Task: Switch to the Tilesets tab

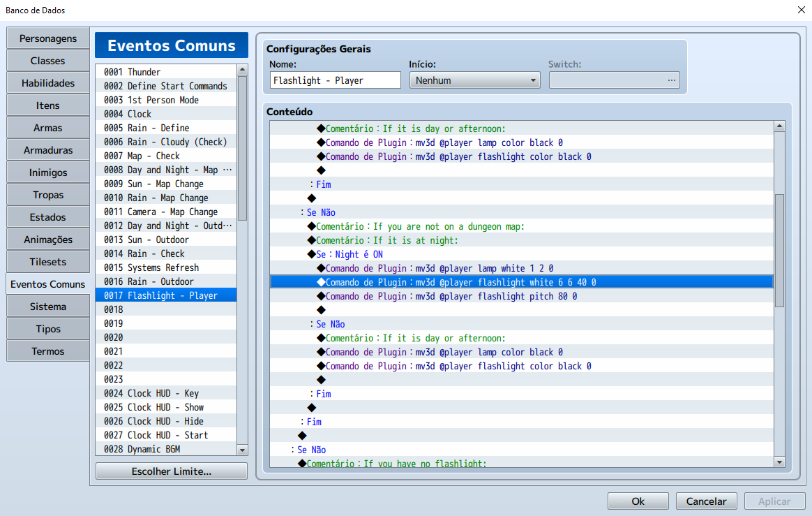Action: click(47, 261)
